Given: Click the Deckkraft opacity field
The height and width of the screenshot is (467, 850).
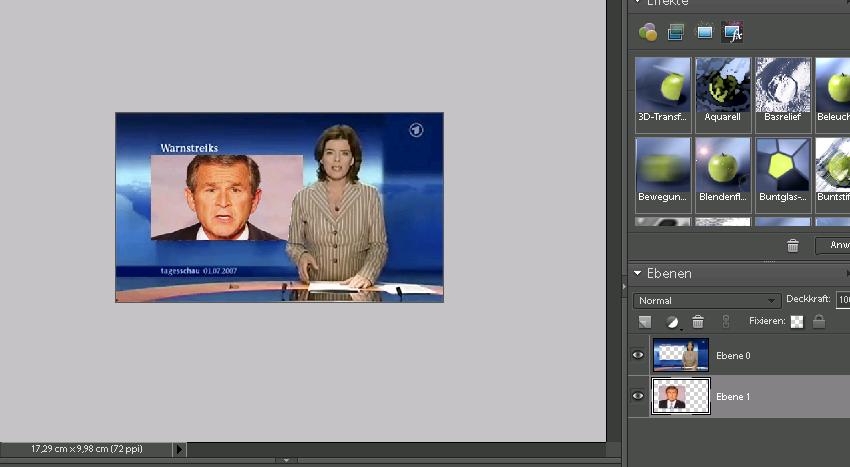Looking at the screenshot, I should click(843, 300).
